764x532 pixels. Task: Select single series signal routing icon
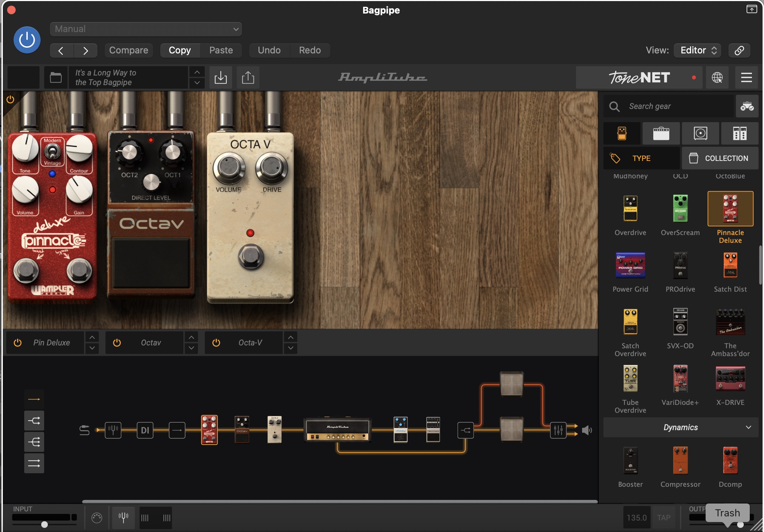tap(34, 399)
